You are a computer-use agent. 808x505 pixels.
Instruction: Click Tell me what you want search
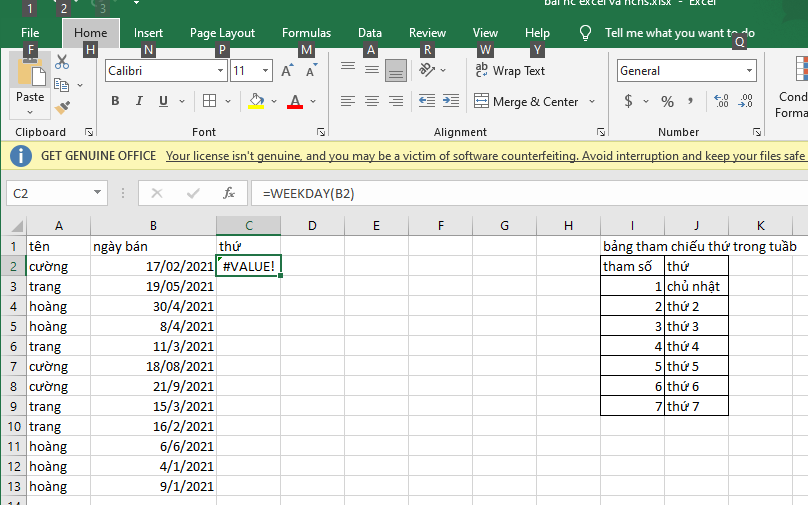tap(680, 33)
